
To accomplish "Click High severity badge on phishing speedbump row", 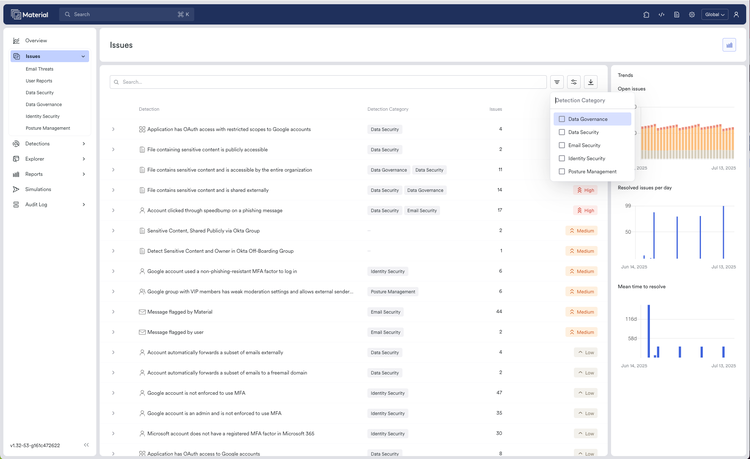I will coord(585,210).
